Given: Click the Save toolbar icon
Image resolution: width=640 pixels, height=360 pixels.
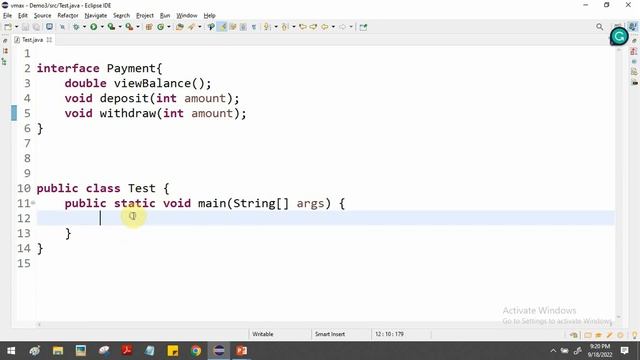Looking at the screenshot, I should click(25, 27).
